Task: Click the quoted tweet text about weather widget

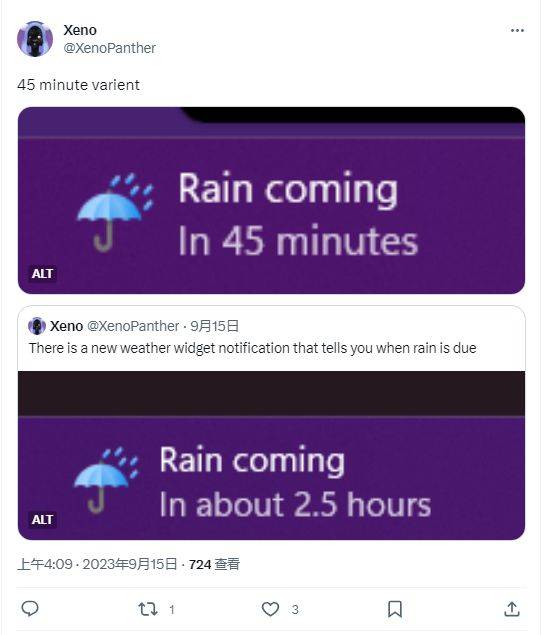Action: pyautogui.click(x=253, y=348)
